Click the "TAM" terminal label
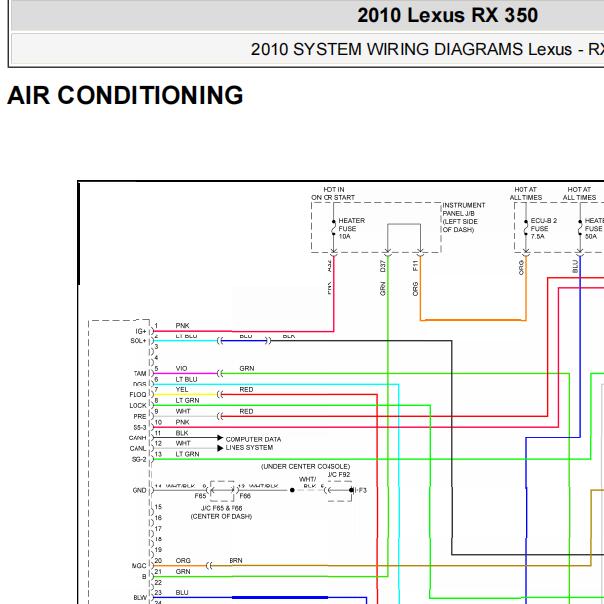604x604 pixels. coord(140,374)
